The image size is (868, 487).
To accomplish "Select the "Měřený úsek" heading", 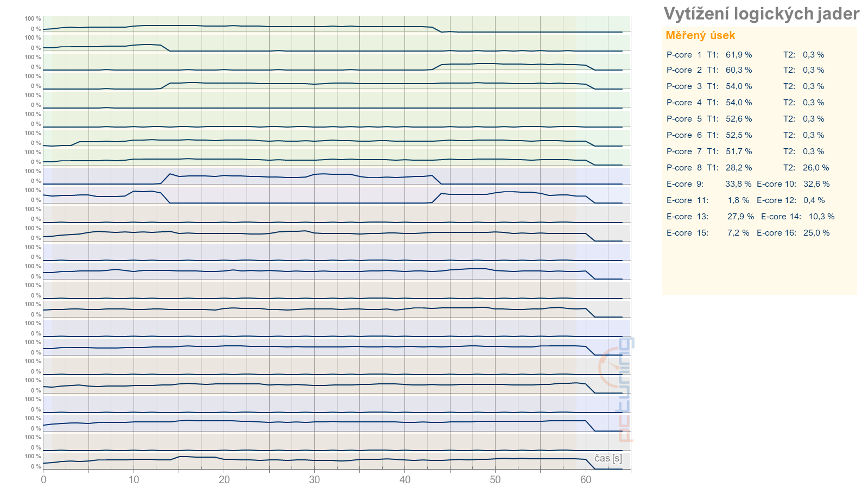I will coord(700,35).
